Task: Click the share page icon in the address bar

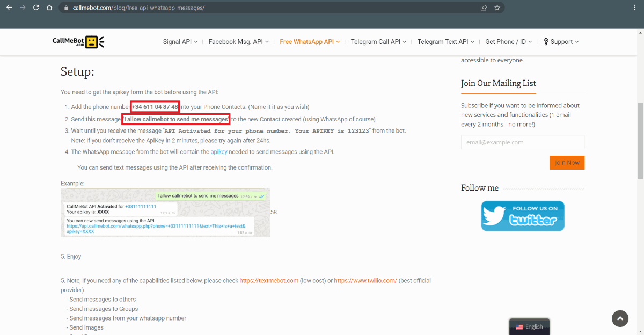Action: click(x=484, y=8)
